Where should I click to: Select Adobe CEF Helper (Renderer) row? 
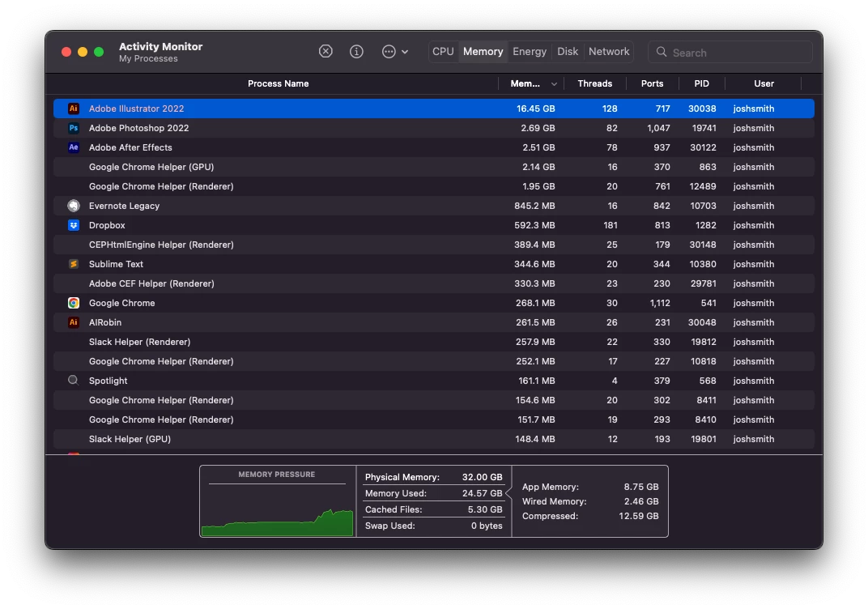(434, 283)
